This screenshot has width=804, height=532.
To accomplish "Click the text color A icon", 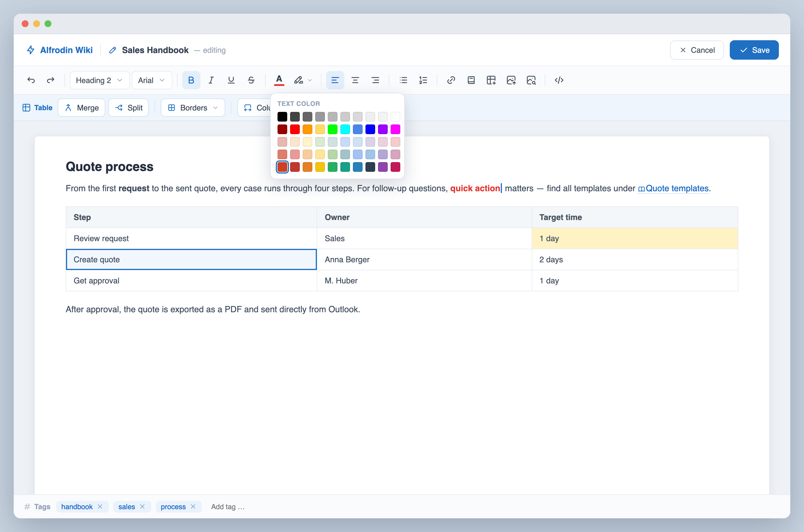I will (279, 80).
